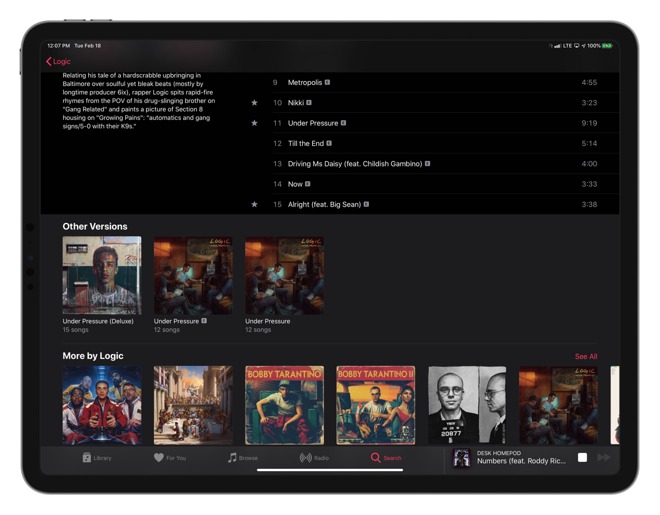This screenshot has width=660, height=515.
Task: Open the Bobby Tarantino album cover
Action: 285,405
